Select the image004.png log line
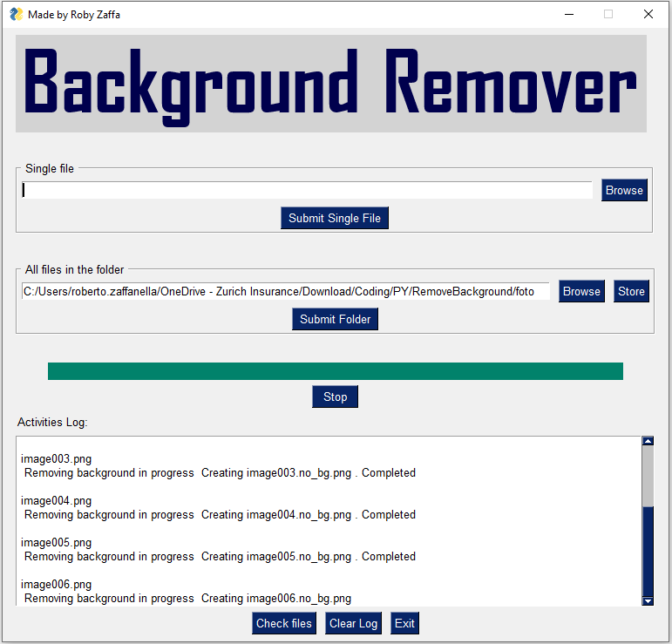672x644 pixels. click(x=56, y=501)
